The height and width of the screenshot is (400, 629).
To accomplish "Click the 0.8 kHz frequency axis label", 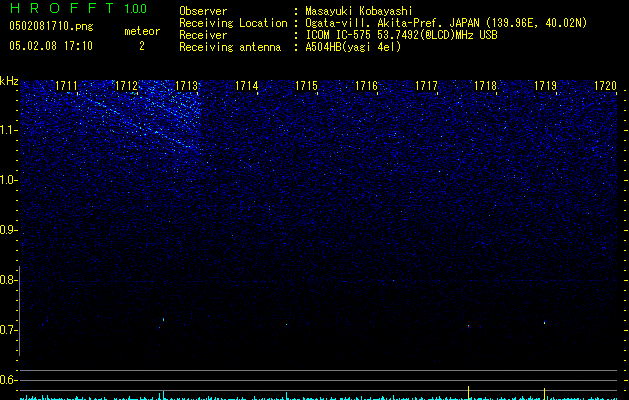I will click(x=8, y=280).
